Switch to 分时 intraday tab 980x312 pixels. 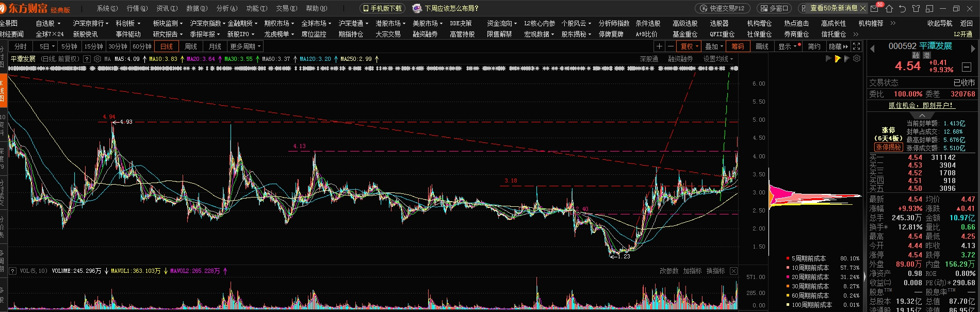pos(21,46)
